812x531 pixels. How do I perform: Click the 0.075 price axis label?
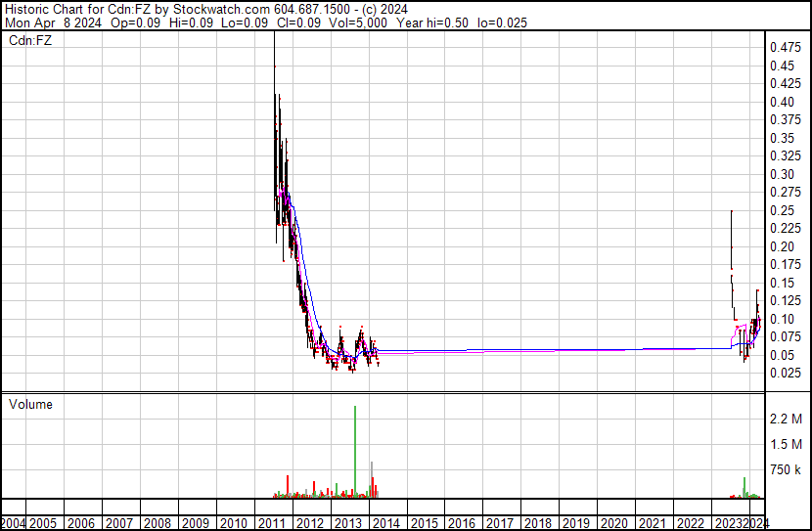(786, 337)
